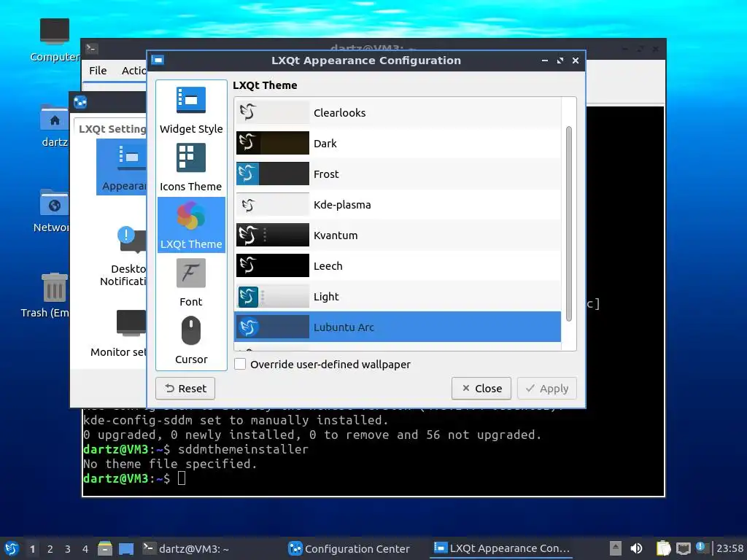Select the LXQt Theme sidebar item

(191, 225)
